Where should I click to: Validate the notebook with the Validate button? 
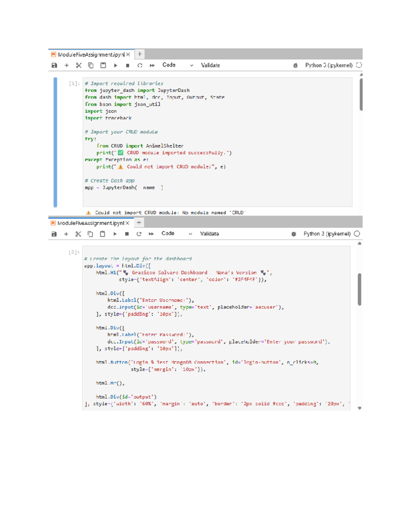[210, 65]
